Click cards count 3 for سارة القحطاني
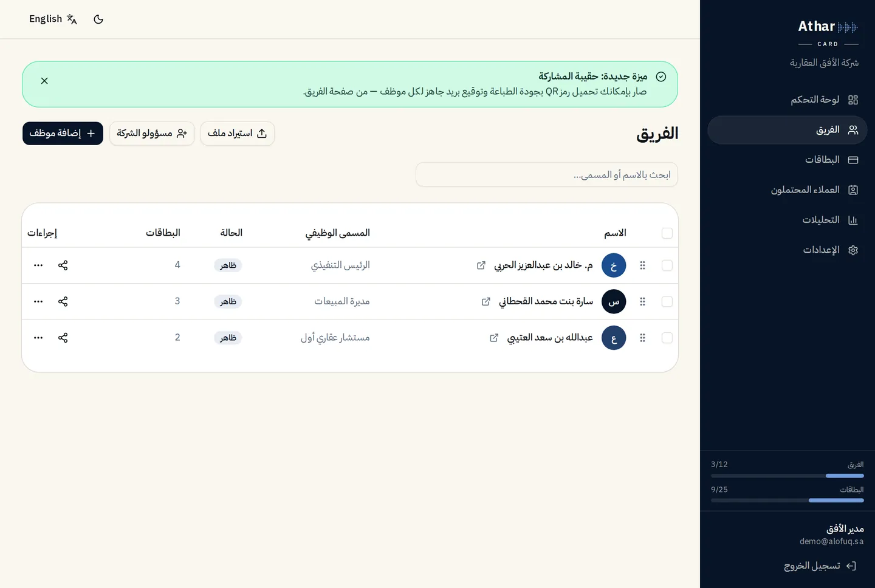 pos(177,301)
